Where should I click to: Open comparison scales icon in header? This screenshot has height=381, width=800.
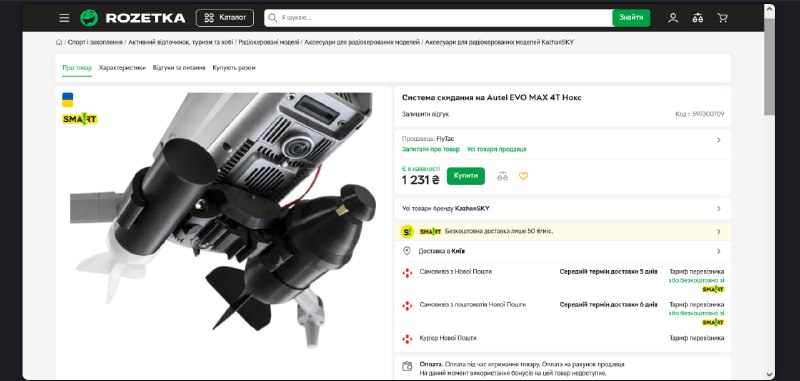[697, 18]
